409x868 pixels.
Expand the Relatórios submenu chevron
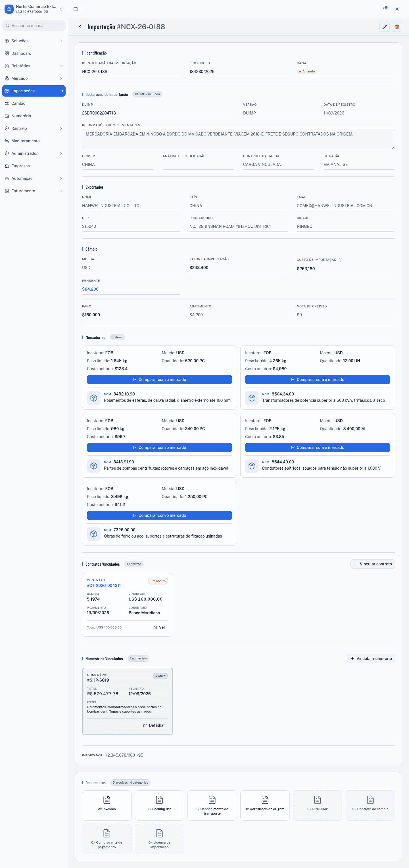61,66
